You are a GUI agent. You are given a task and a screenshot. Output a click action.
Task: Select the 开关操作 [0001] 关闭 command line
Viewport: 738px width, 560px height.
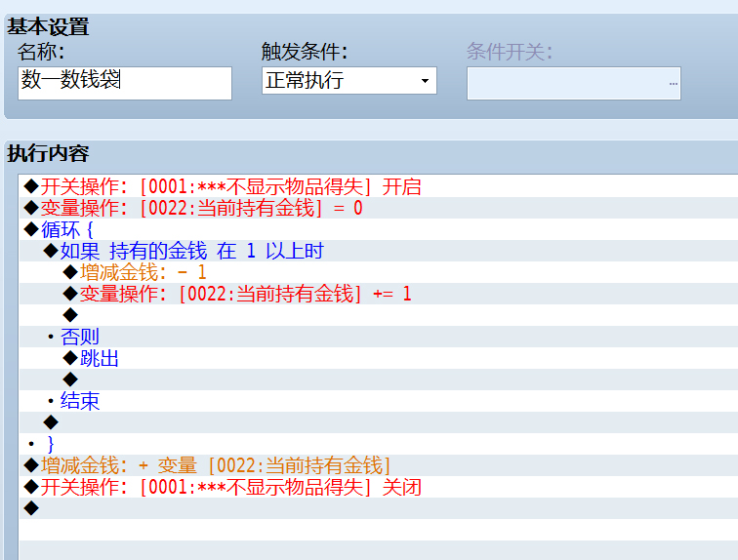379,487
